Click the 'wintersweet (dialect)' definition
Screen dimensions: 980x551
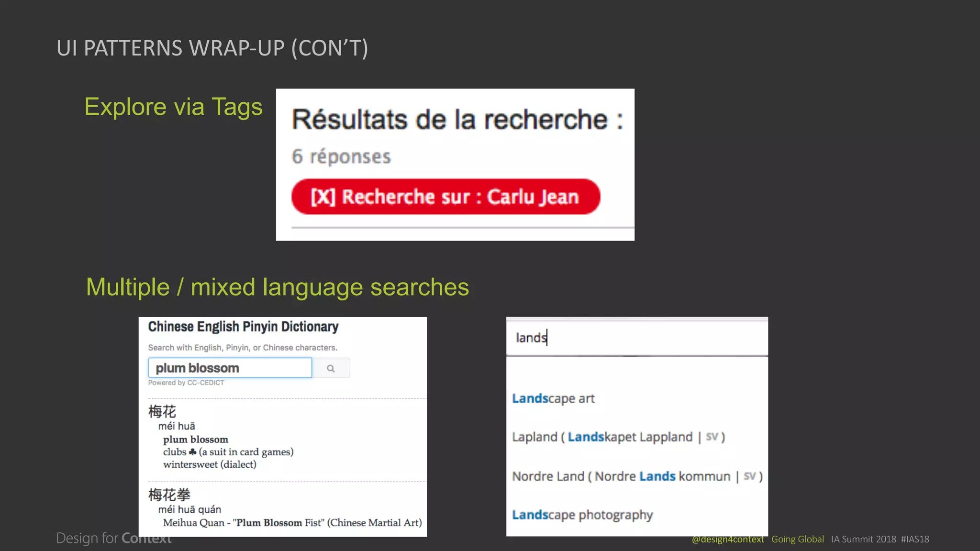[210, 464]
